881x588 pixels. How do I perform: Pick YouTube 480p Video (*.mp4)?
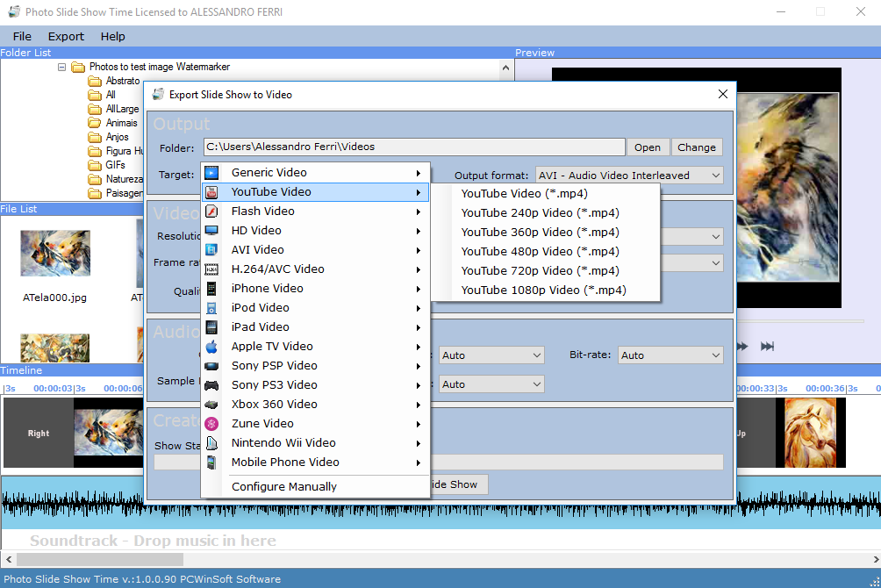click(540, 252)
